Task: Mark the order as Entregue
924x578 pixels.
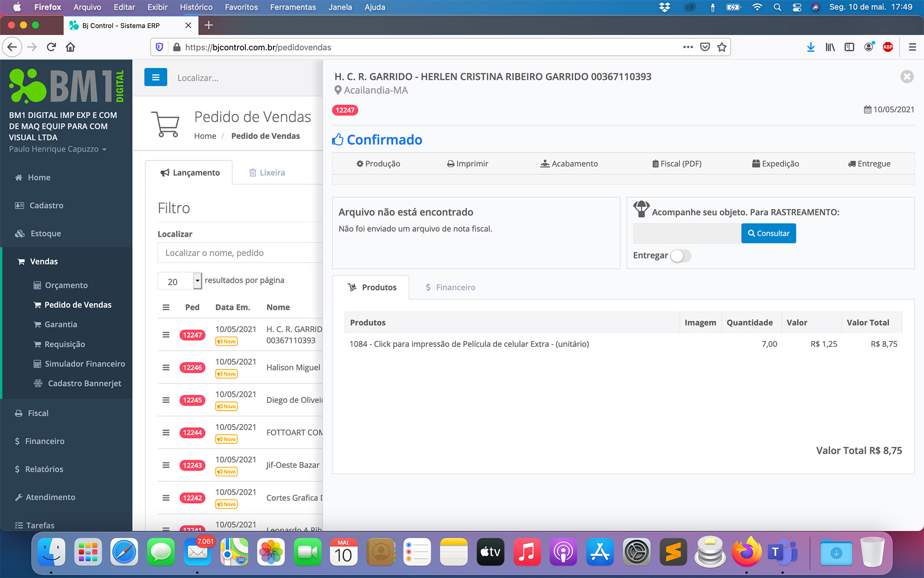Action: coord(869,164)
